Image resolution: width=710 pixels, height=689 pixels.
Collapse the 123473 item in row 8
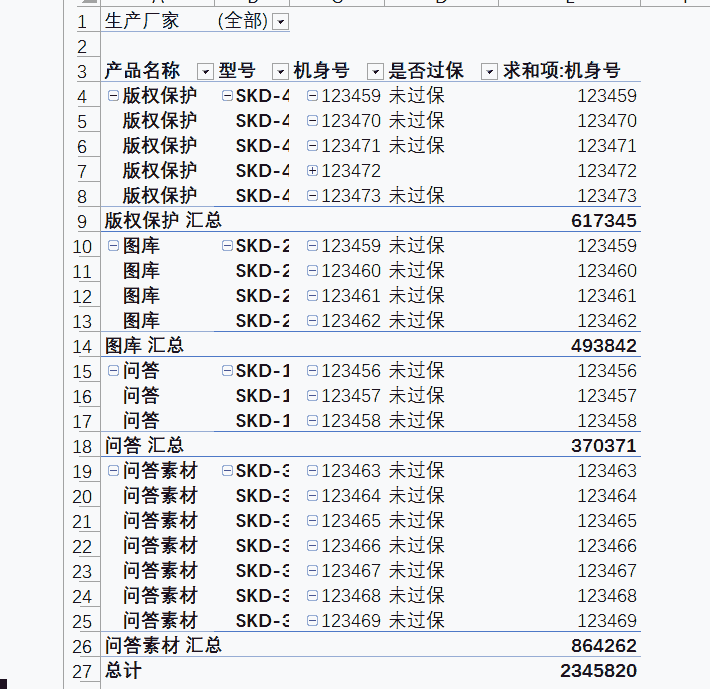coord(312,196)
